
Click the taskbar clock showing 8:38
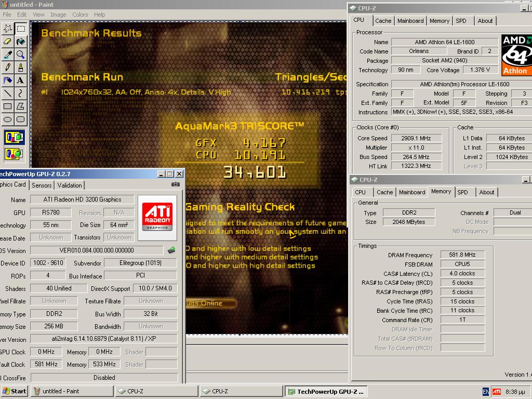[516, 392]
